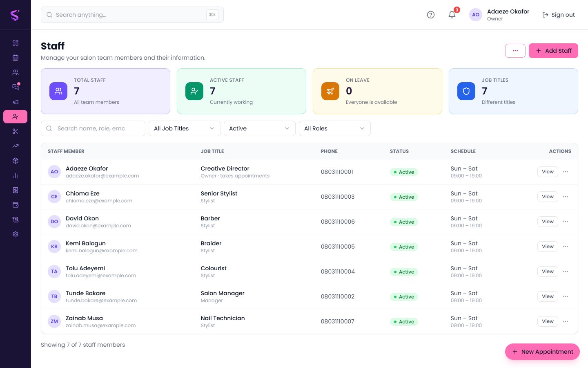The width and height of the screenshot is (588, 368).
Task: Open the clients (people) icon in sidebar
Action: 16,72
